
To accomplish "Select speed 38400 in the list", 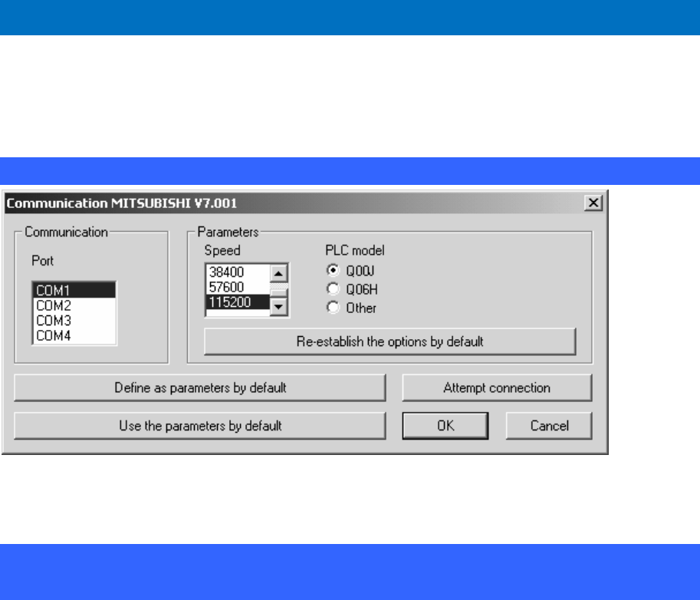I will click(238, 272).
